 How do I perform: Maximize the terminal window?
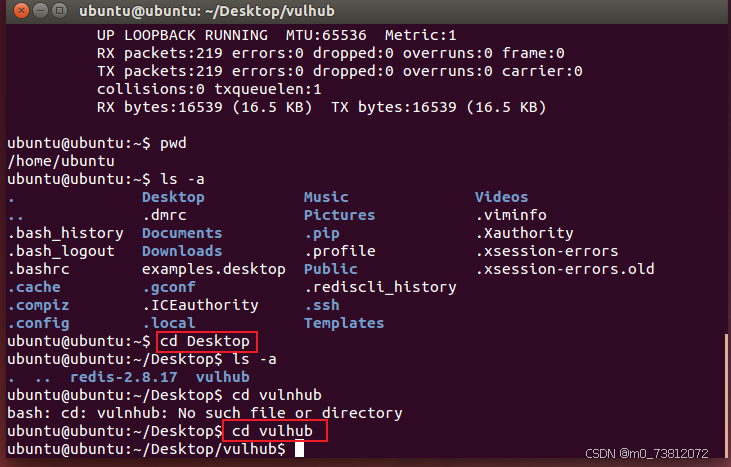coord(60,10)
